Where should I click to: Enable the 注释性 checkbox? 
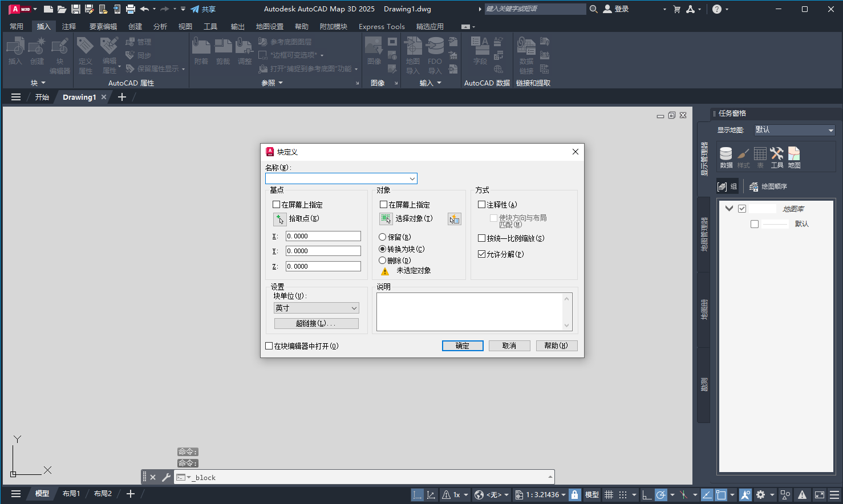[x=481, y=205]
